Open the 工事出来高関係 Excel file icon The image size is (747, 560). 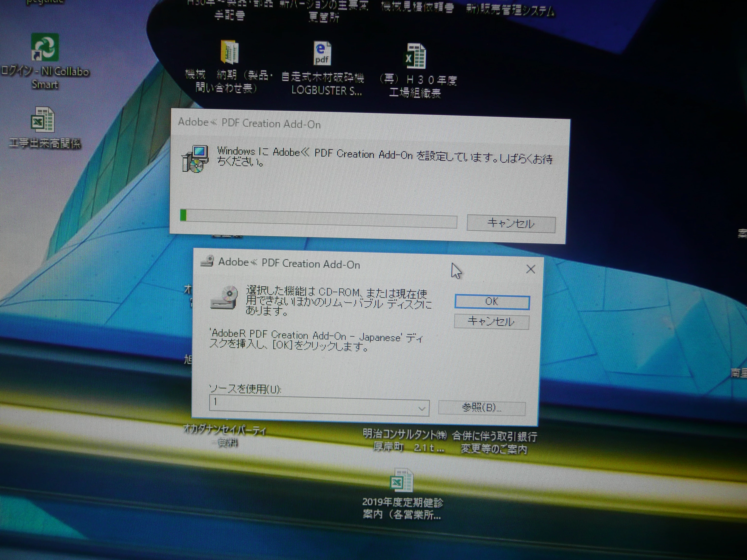coord(43,120)
